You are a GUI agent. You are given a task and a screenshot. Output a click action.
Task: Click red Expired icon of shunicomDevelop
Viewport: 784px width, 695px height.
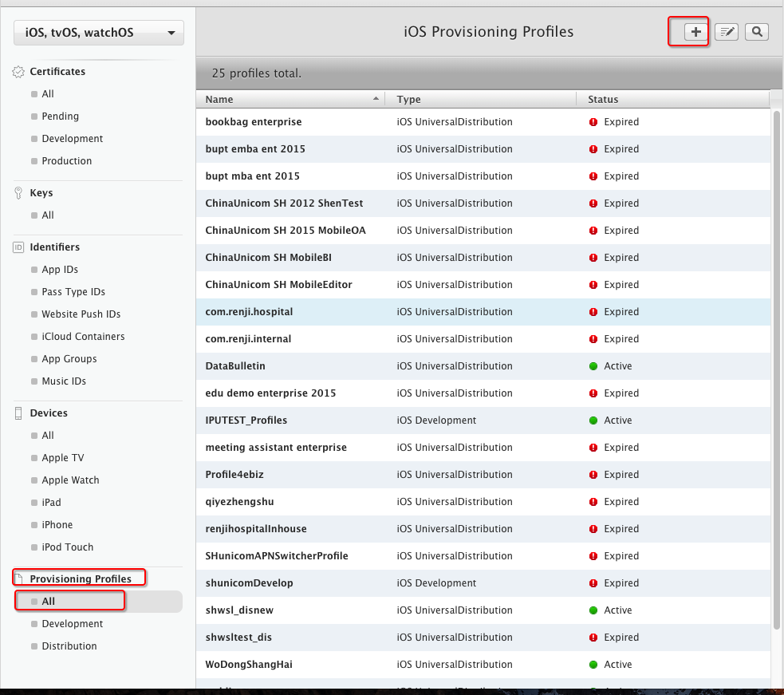coord(593,583)
